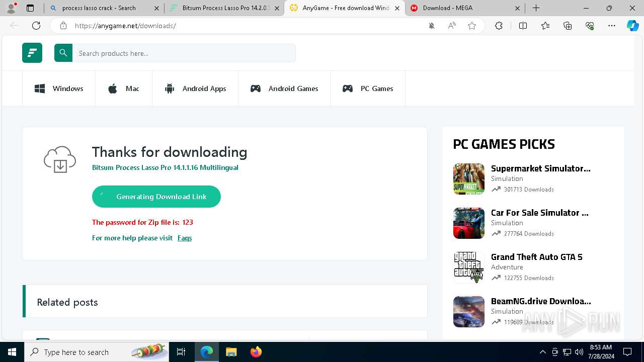Toggle split screen view
Screen dimensions: 644x362
click(x=523, y=26)
